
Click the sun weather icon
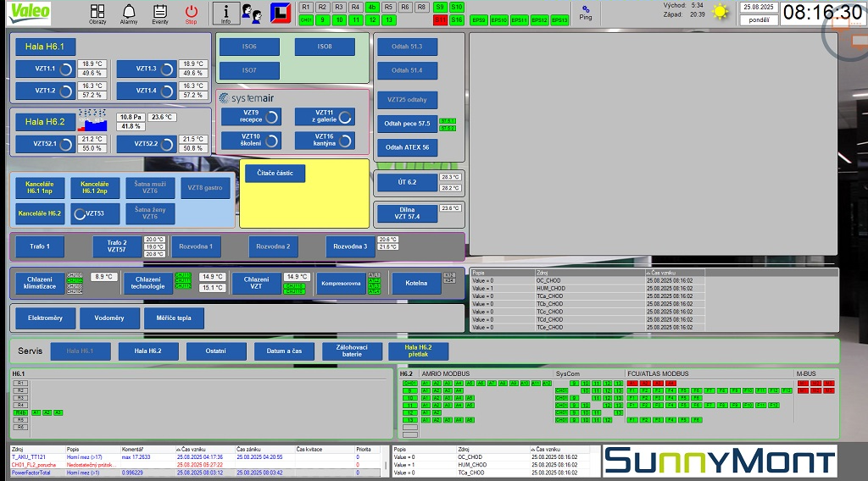721,12
